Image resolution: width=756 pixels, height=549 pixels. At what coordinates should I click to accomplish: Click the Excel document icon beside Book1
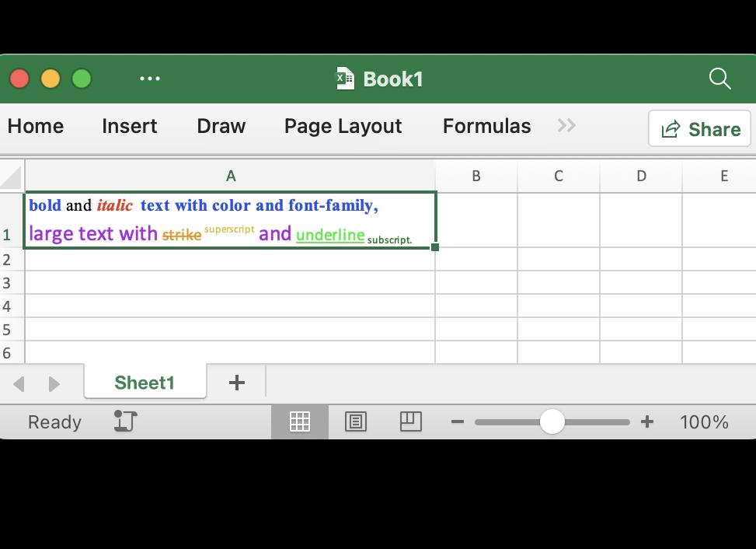point(345,79)
